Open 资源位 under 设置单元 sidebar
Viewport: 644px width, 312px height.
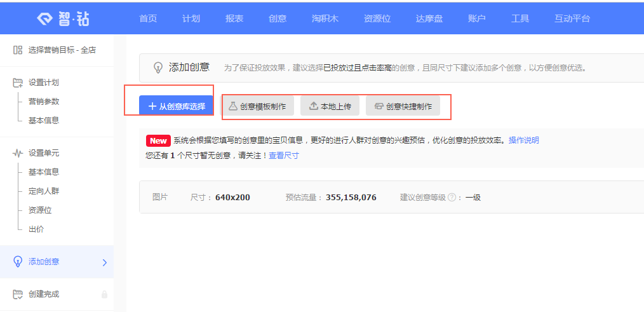coord(40,210)
